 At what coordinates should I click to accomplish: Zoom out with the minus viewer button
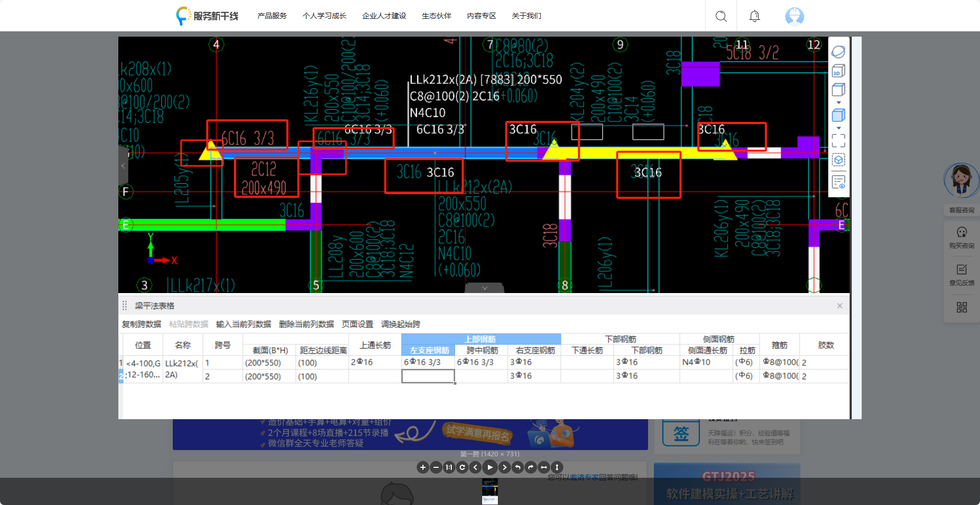pos(436,467)
